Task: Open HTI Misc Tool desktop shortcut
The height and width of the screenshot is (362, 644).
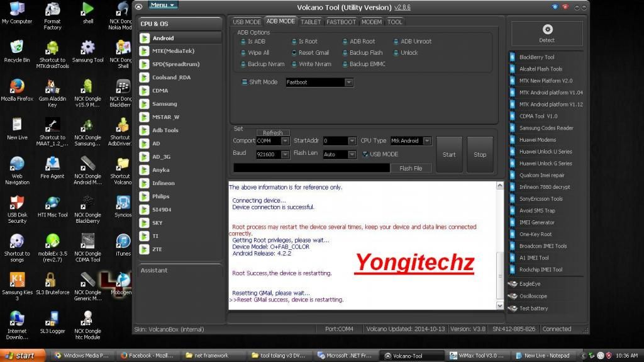Action: 53,206
